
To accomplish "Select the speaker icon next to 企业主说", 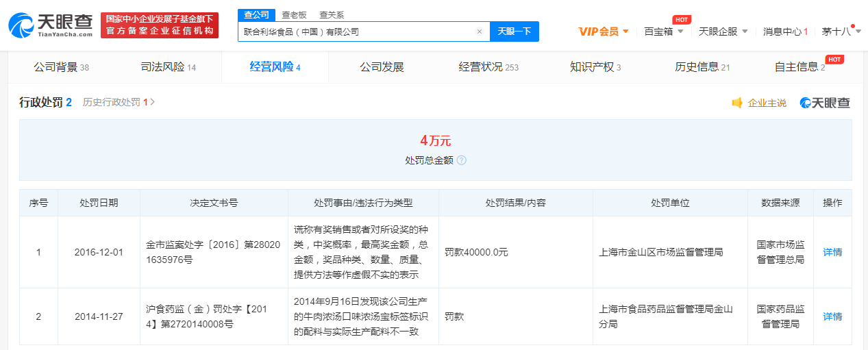I will point(737,103).
